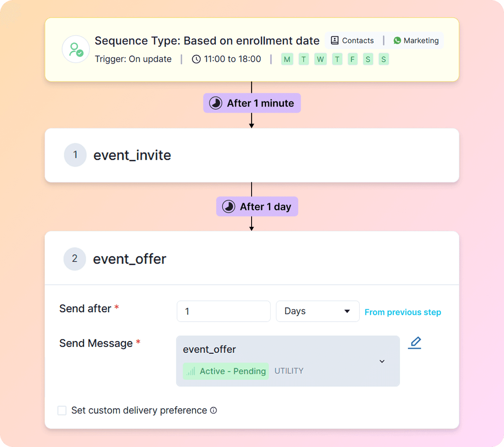This screenshot has height=447, width=504.
Task: Click the timer icon on After 1 minute
Action: (215, 103)
